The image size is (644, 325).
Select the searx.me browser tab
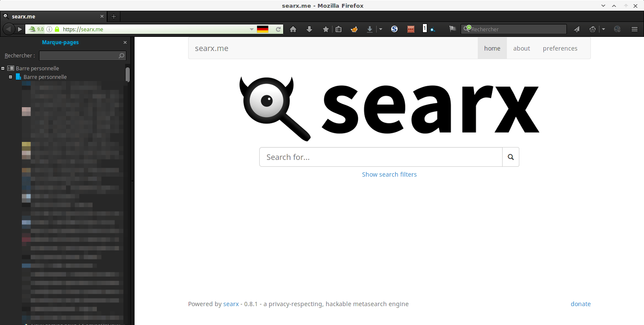(x=54, y=16)
